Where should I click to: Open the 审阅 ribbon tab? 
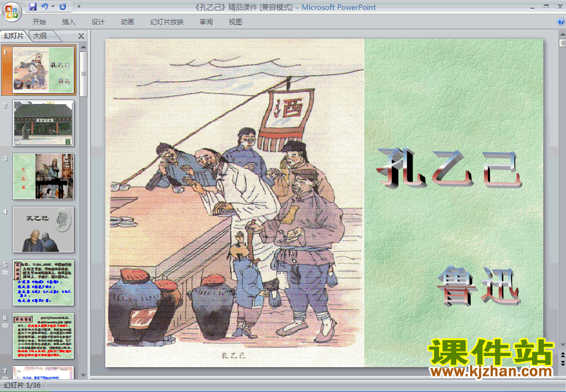(206, 22)
